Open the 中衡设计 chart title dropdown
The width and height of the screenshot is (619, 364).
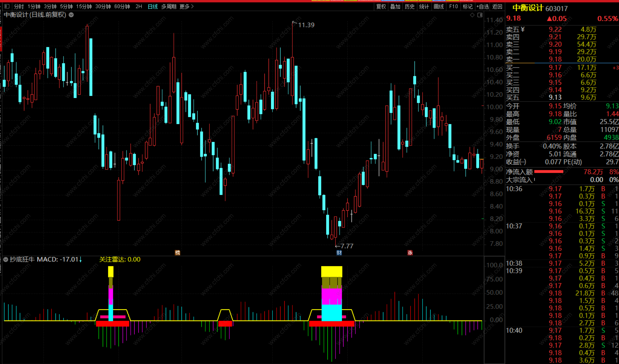pos(71,15)
